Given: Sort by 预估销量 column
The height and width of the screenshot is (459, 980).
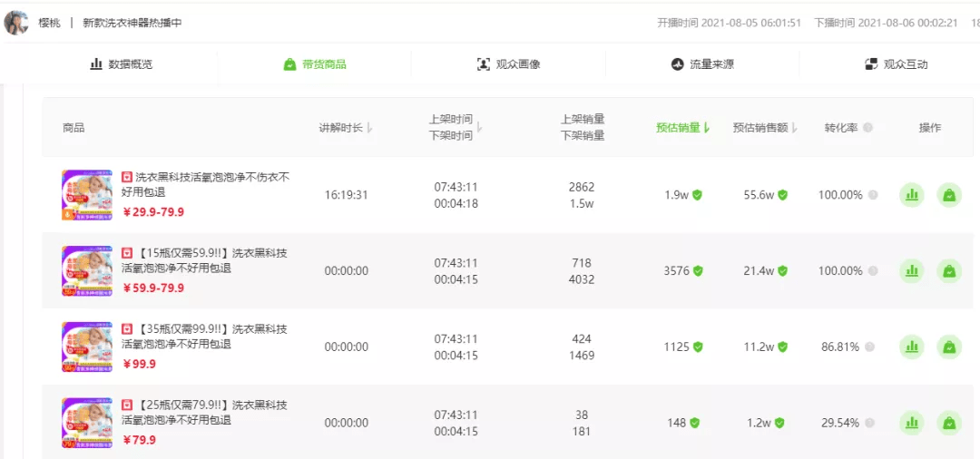Looking at the screenshot, I should pyautogui.click(x=682, y=128).
